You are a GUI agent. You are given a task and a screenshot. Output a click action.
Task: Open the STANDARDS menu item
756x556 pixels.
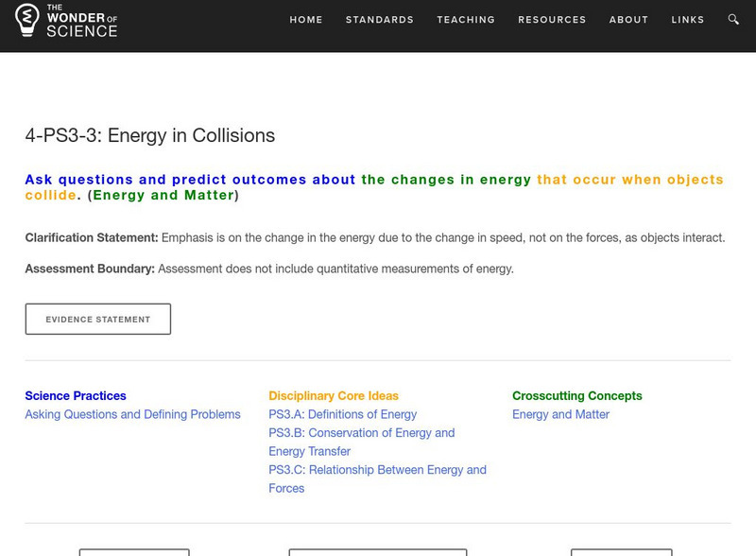point(379,19)
